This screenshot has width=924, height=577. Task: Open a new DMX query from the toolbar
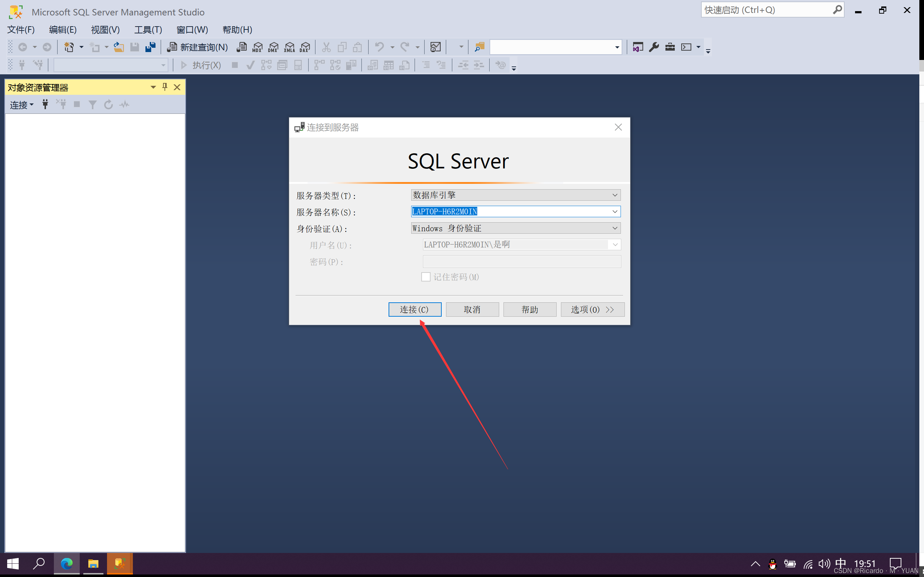273,47
